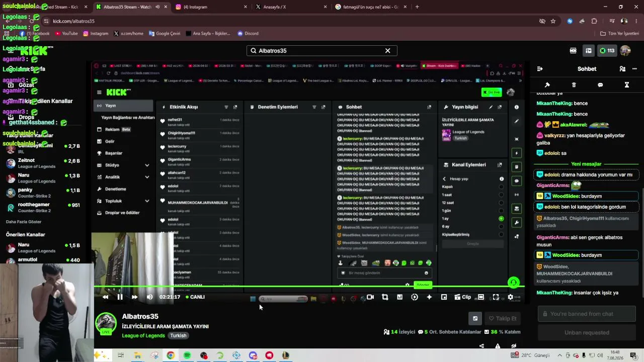This screenshot has height=362, width=644.
Task: Enable picture-in-picture mode for the player
Action: click(x=444, y=297)
